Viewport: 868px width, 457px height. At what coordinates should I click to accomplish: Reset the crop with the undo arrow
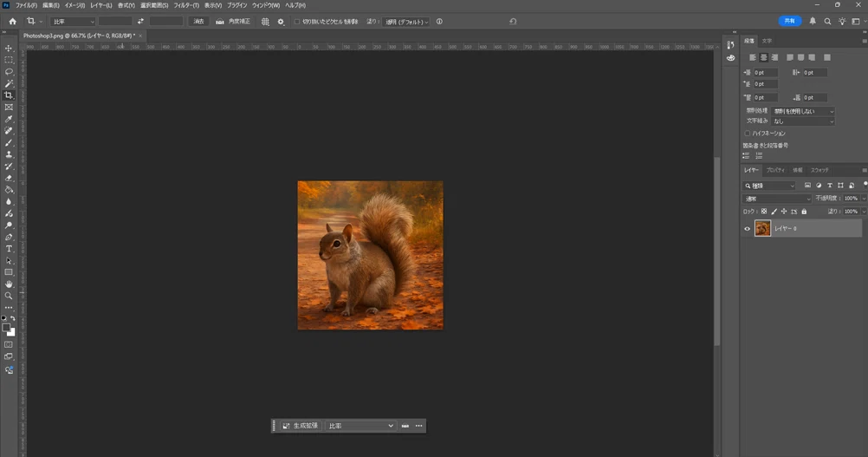pos(513,22)
